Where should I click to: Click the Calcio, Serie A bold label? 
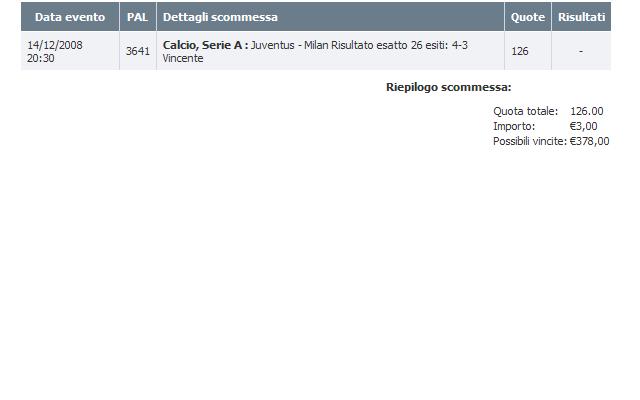[x=205, y=45]
